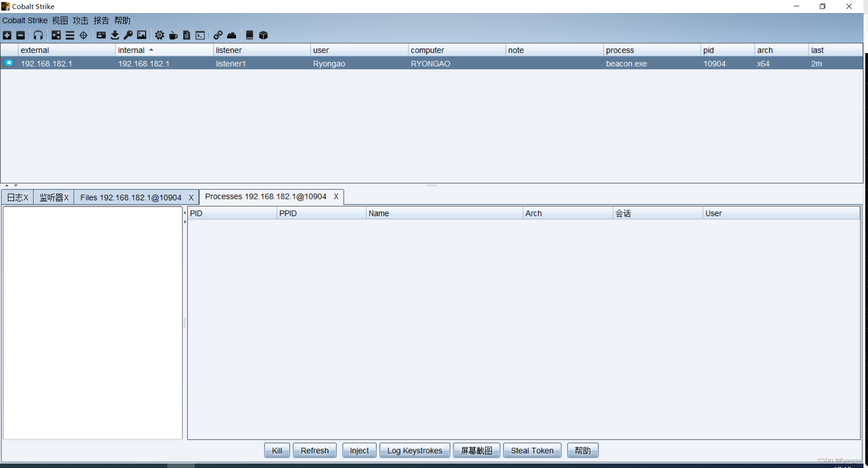Viewport: 868px width, 468px height.
Task: Sort process list by PID column
Action: click(x=232, y=213)
